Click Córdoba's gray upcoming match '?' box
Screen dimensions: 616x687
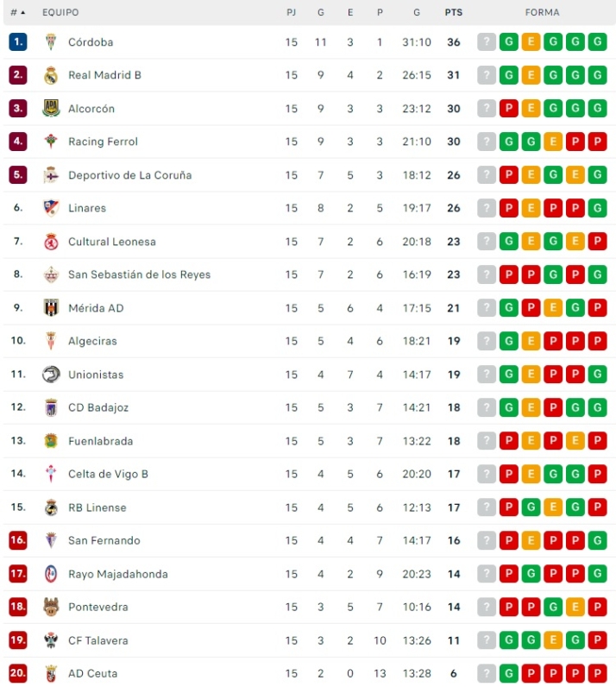click(487, 42)
